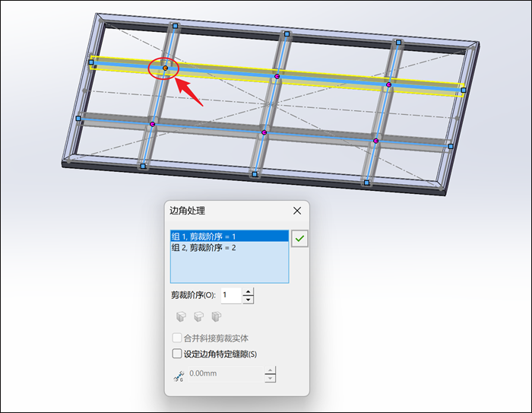532x413 pixels.
Task: Decrease 剪裁阶序 with the down arrow
Action: pos(249,300)
